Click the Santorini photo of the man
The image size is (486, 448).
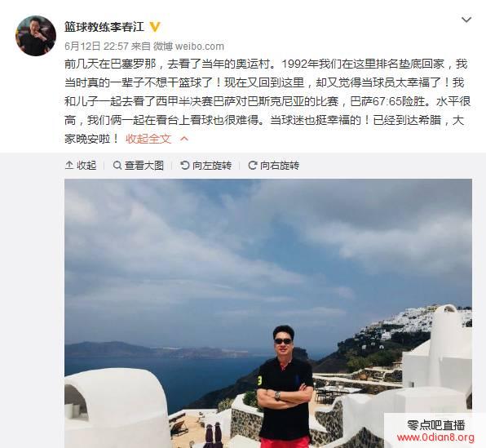(x=268, y=313)
